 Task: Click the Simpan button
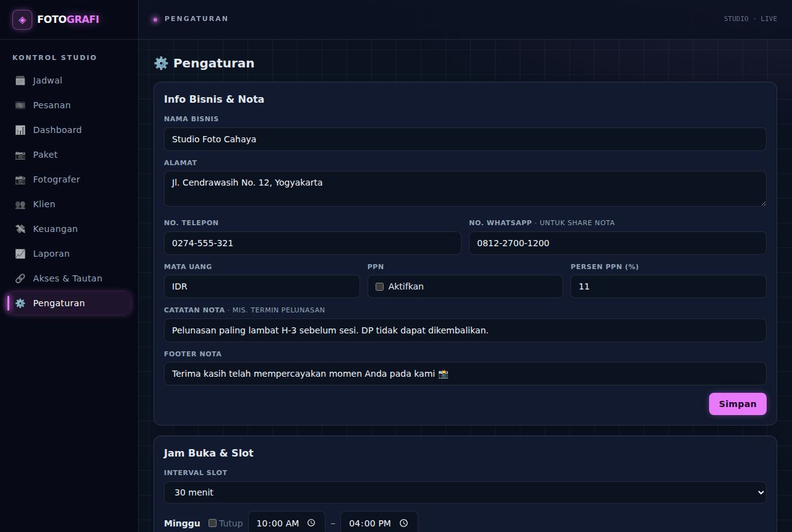tap(738, 404)
